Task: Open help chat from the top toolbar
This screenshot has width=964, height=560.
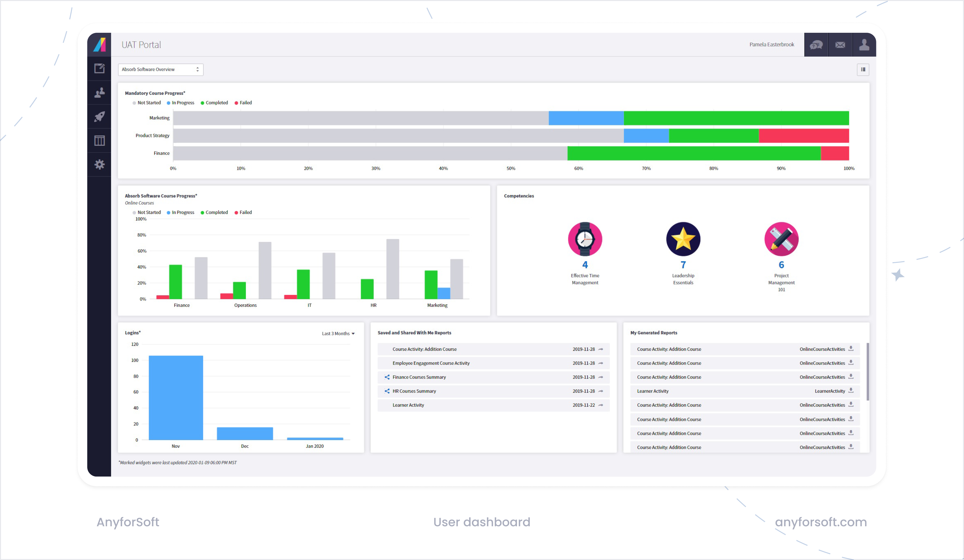Action: pos(816,44)
